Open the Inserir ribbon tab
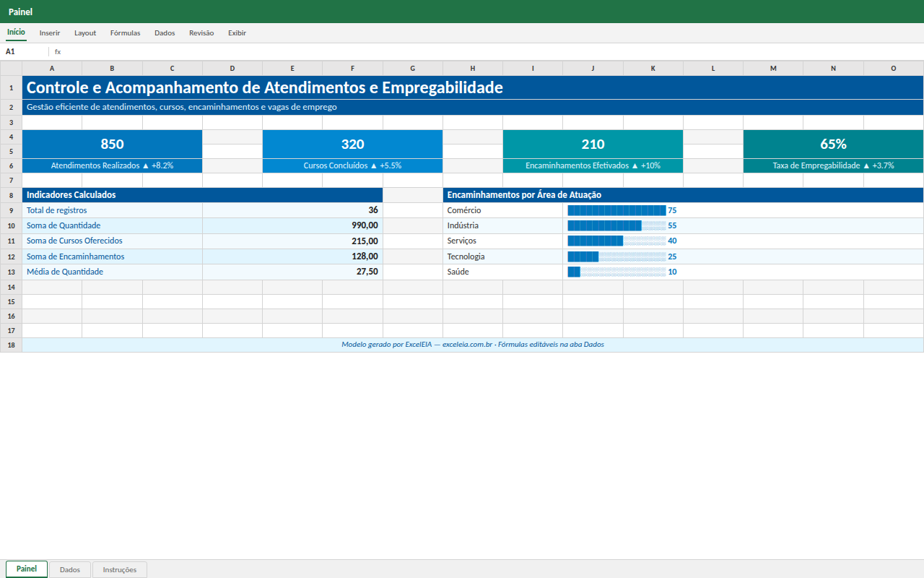This screenshot has width=924, height=578. [50, 33]
